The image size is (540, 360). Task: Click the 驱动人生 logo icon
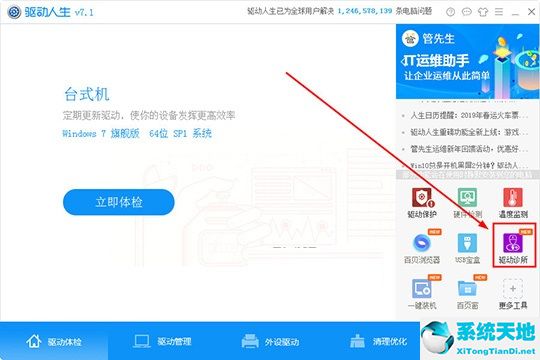14,12
